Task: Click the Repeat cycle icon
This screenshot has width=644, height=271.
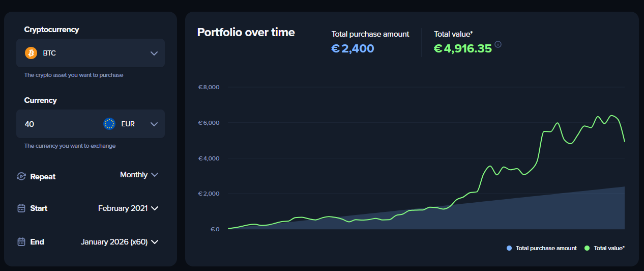Action: pos(21,176)
